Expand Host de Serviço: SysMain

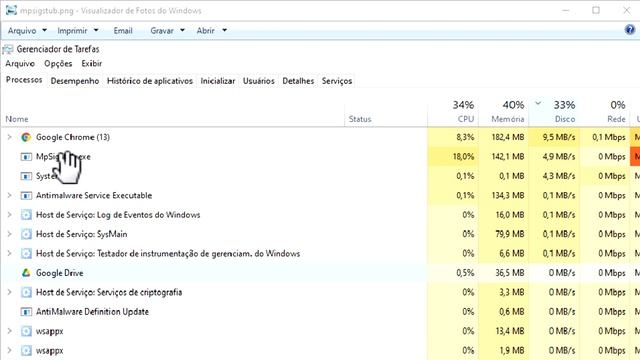pos(9,234)
